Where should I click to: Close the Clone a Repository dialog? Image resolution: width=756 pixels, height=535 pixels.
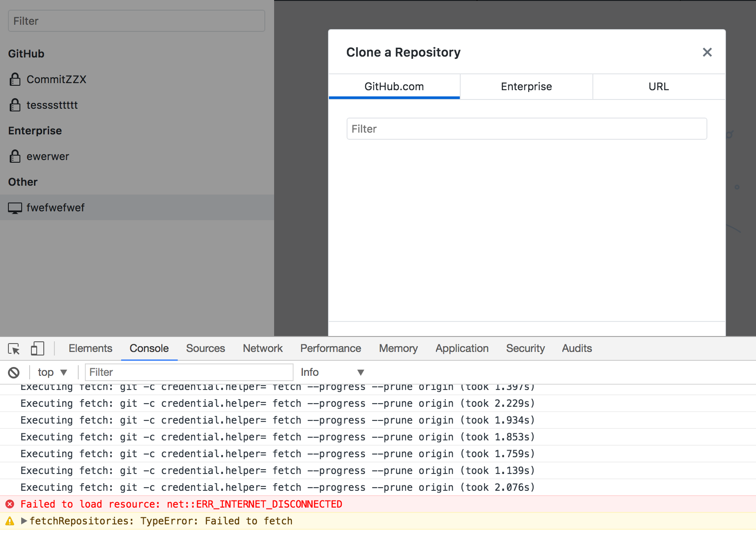(x=707, y=52)
